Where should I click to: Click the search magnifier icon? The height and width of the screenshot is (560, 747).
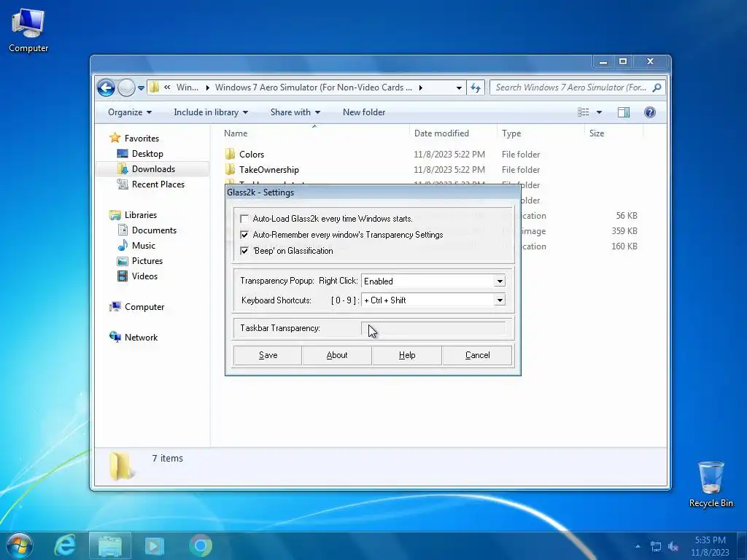pos(657,87)
